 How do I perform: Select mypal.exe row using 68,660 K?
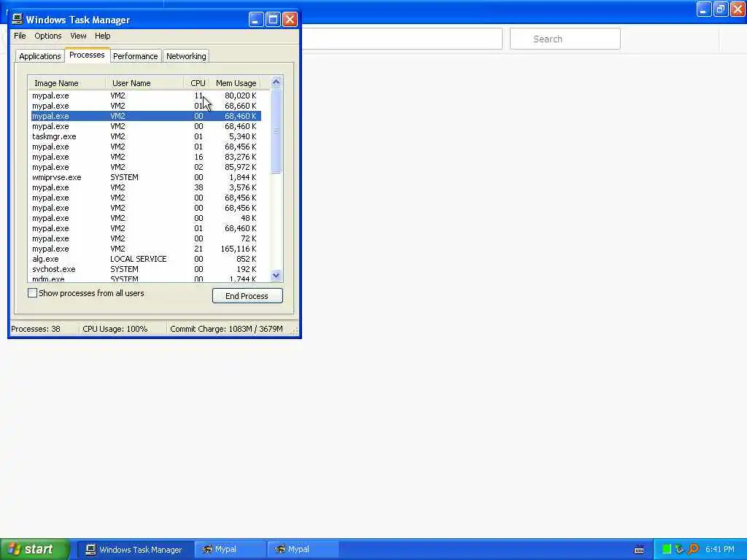click(146, 106)
